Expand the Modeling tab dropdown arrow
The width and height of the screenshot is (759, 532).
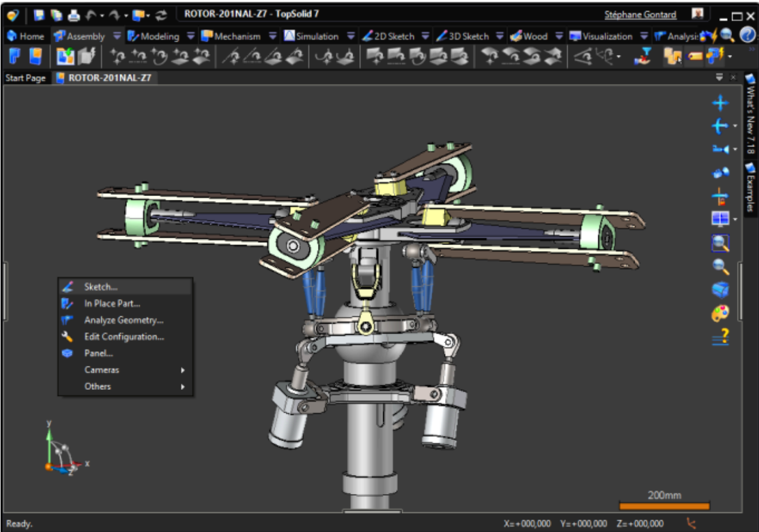click(190, 36)
